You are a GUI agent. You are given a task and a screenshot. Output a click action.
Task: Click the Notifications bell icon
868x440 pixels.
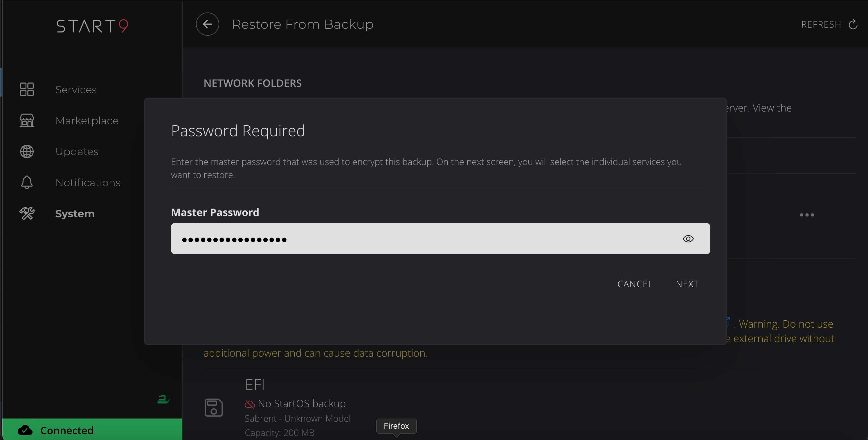27,182
